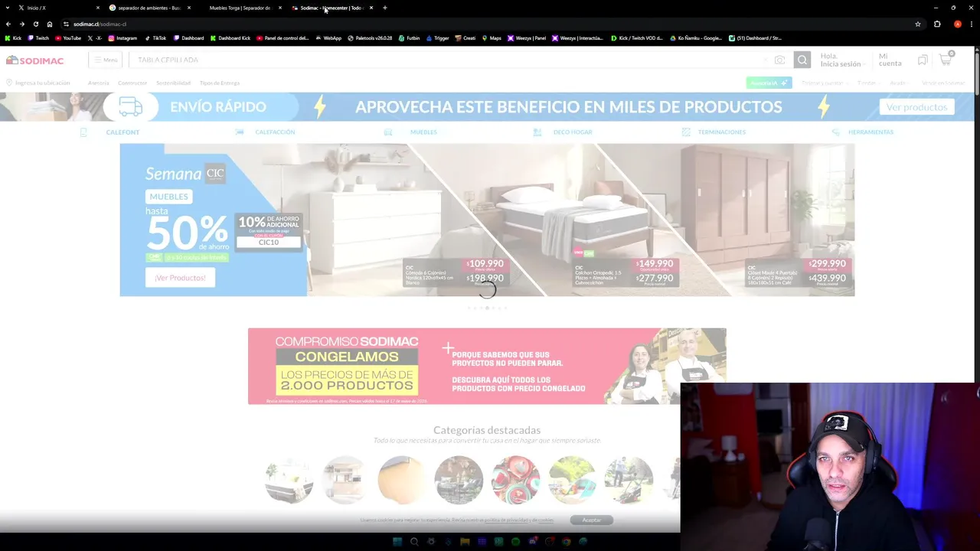Open Tipos de Entrega link
The image size is (980, 551).
(x=220, y=83)
